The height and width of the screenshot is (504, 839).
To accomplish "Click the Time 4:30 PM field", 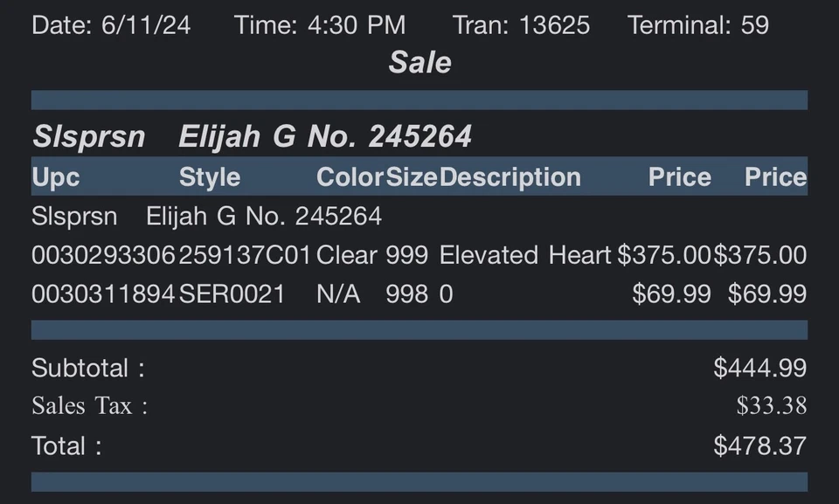I will (x=320, y=24).
